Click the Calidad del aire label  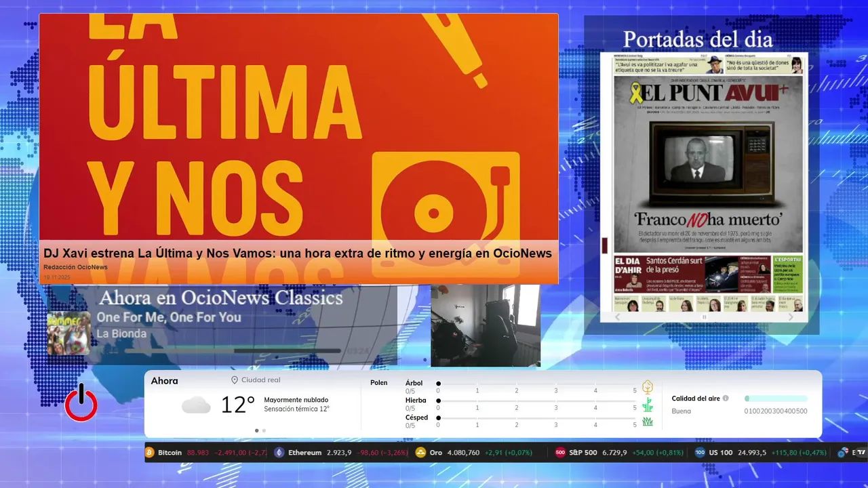coord(696,399)
